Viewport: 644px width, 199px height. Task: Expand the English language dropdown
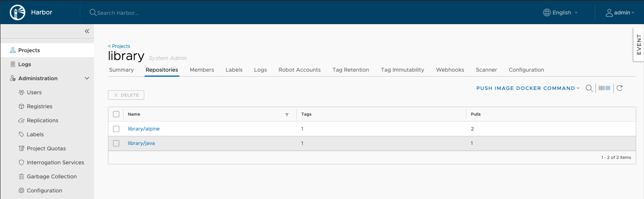tap(561, 12)
